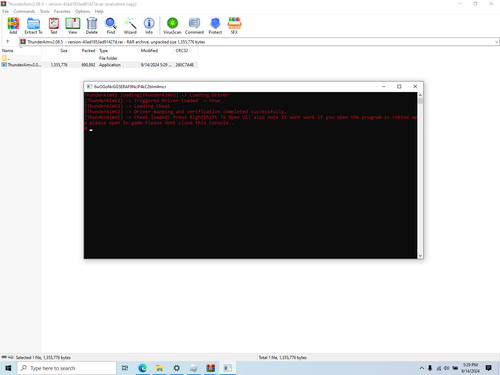Click the "Loading Cheat" console line
Viewport: 500px width, 375px height.
pos(127,106)
